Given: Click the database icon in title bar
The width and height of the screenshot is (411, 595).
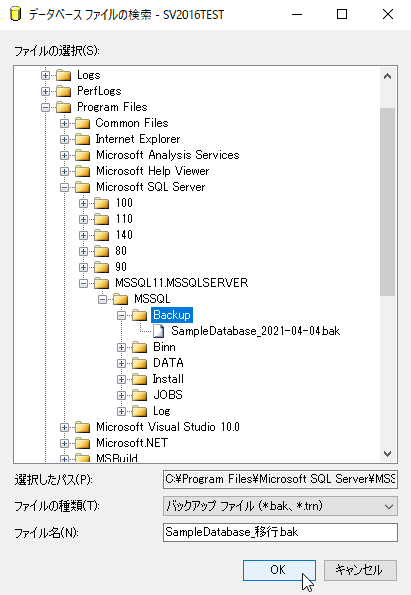Looking at the screenshot, I should click(x=15, y=14).
